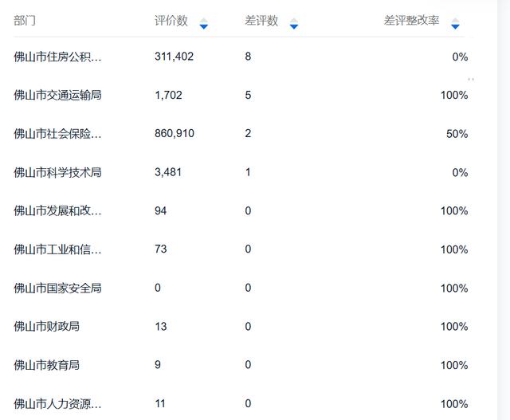Open the 佛山市科学技术局 department entry
This screenshot has width=510, height=420.
(x=57, y=172)
